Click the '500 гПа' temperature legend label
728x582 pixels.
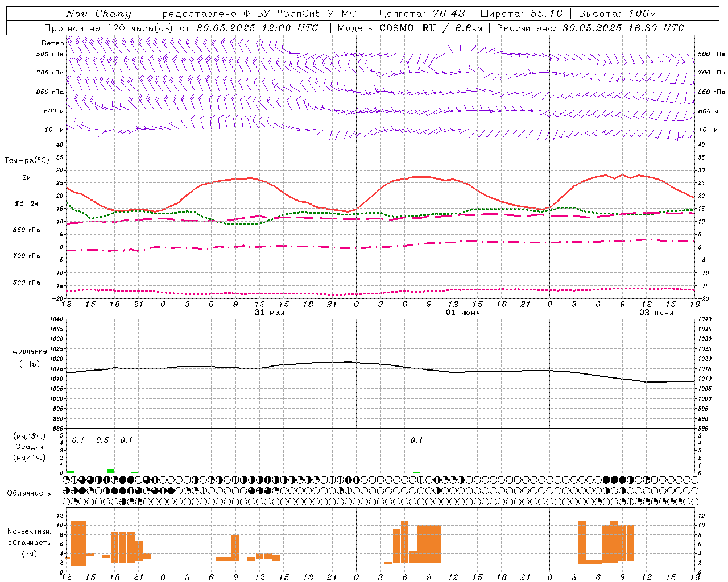tap(27, 282)
